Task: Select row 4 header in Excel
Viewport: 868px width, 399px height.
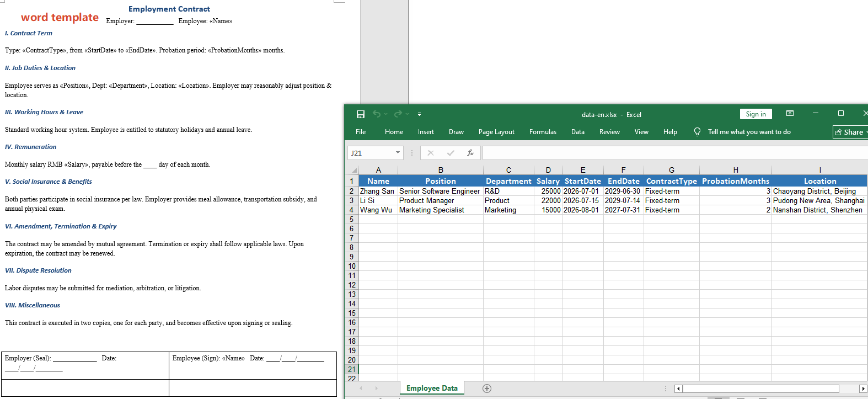Action: (x=352, y=210)
